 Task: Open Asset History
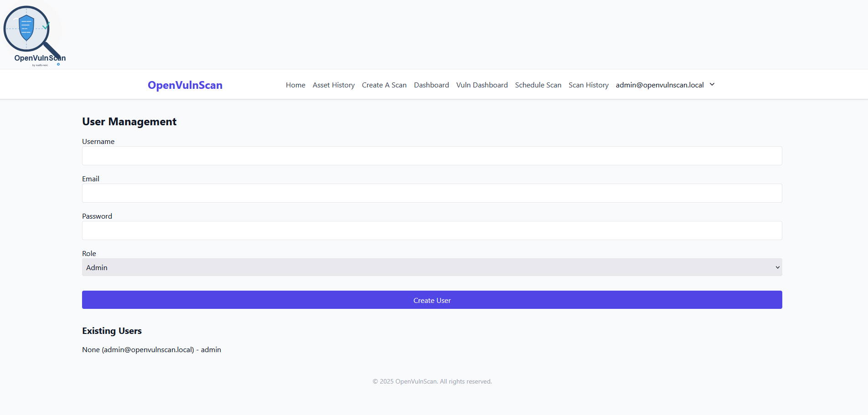coord(334,85)
